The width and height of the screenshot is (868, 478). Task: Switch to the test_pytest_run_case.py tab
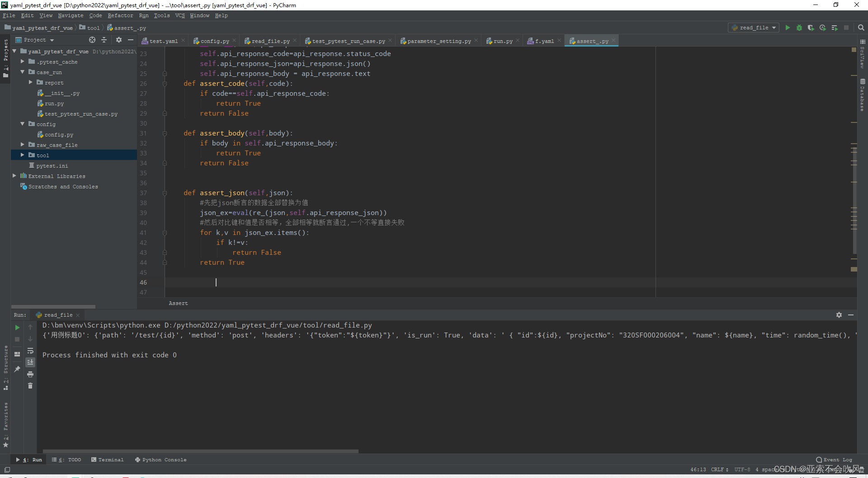(x=348, y=41)
